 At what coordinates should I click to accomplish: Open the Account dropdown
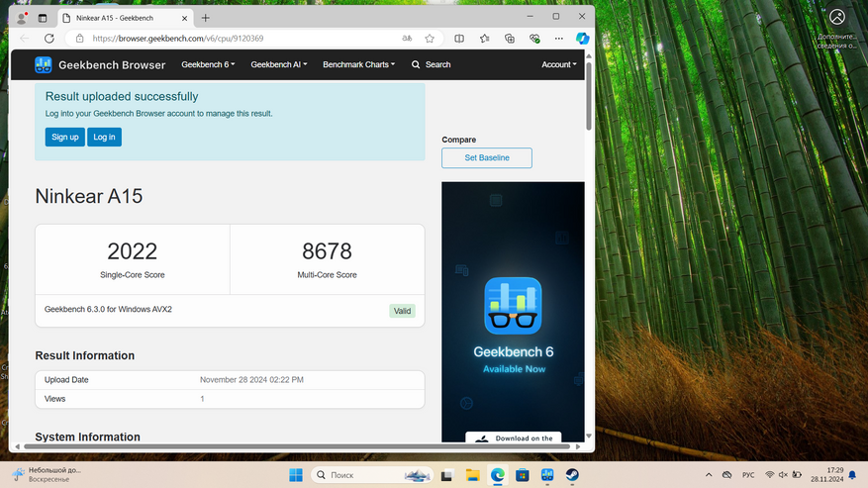tap(558, 64)
